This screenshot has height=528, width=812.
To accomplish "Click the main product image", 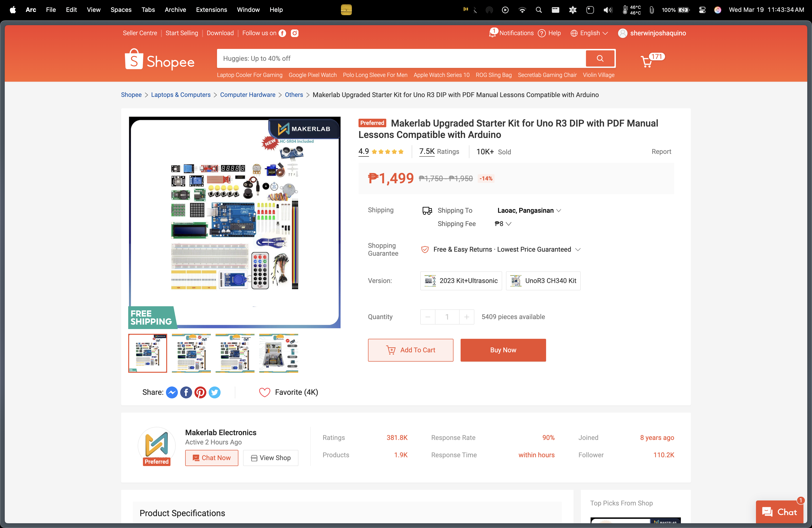I will pyautogui.click(x=234, y=222).
